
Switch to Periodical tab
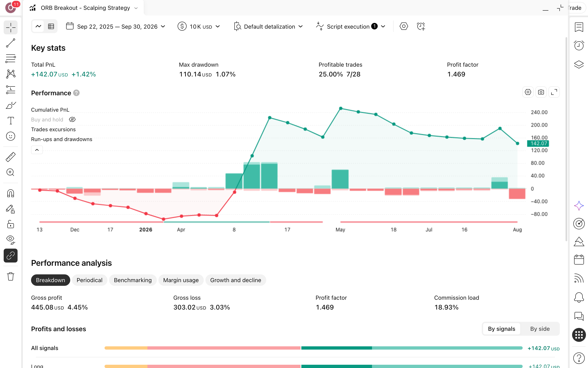pyautogui.click(x=89, y=280)
